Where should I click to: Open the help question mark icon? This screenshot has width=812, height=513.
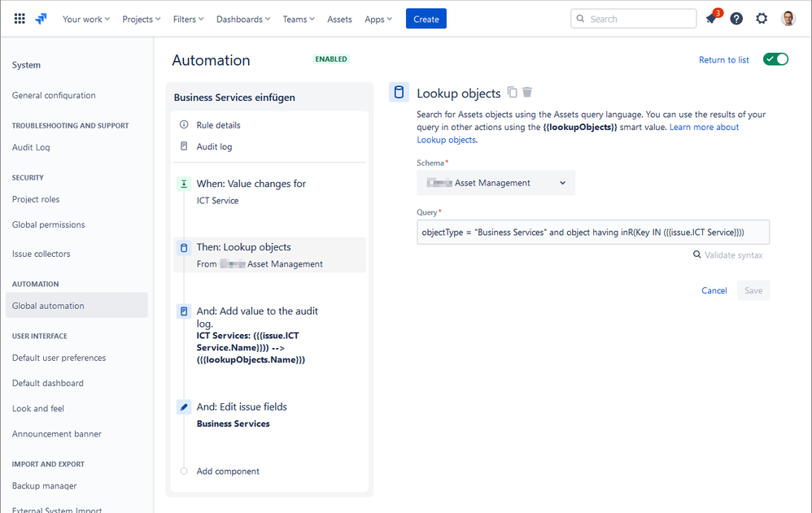tap(736, 20)
